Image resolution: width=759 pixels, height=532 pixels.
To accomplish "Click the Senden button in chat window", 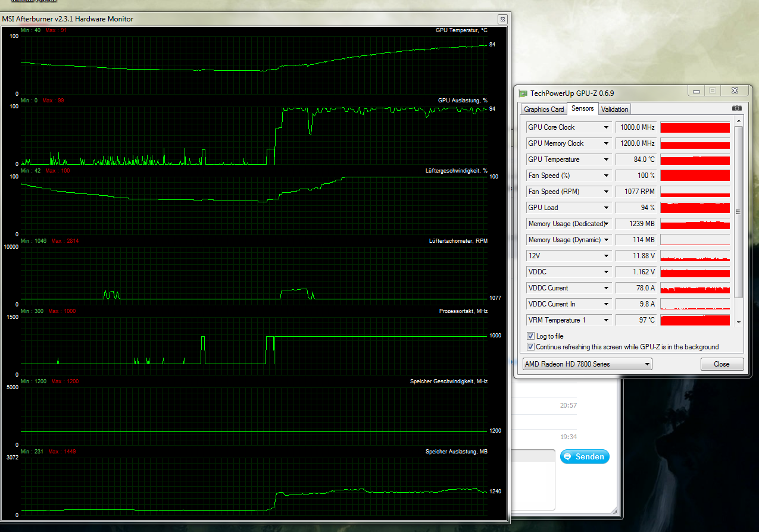I will (x=585, y=457).
